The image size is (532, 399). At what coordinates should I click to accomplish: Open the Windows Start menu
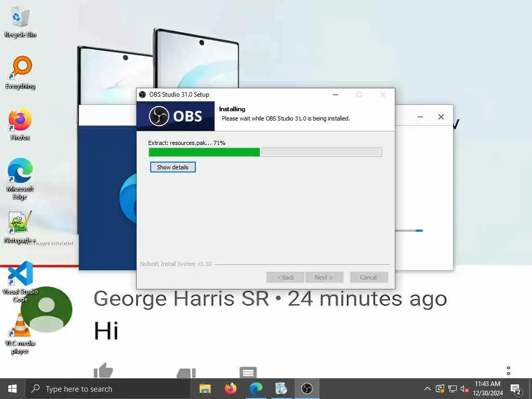click(x=12, y=389)
